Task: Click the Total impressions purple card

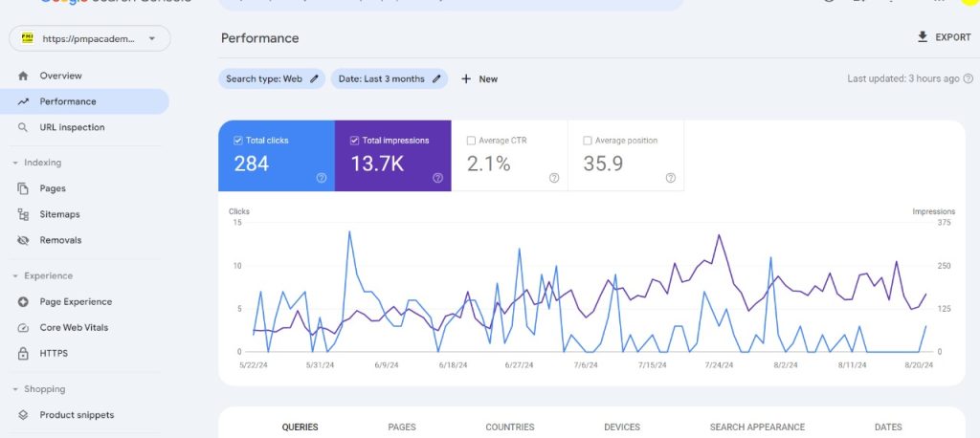Action: coord(392,156)
